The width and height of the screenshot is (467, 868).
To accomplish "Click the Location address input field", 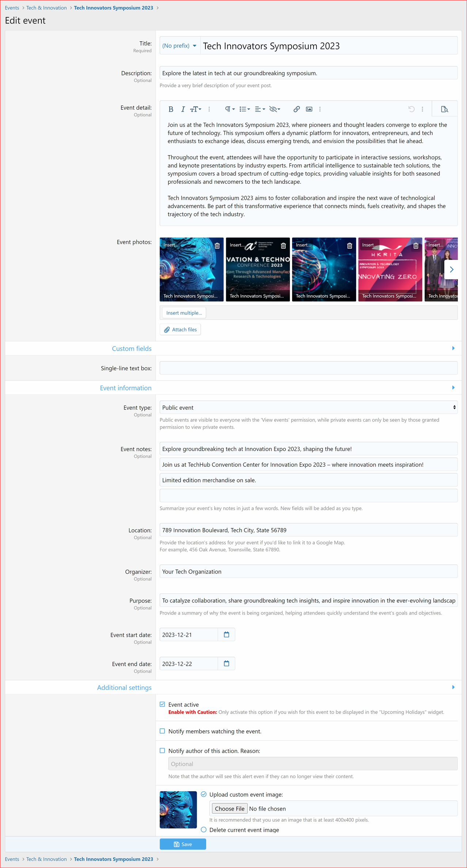I will (308, 530).
